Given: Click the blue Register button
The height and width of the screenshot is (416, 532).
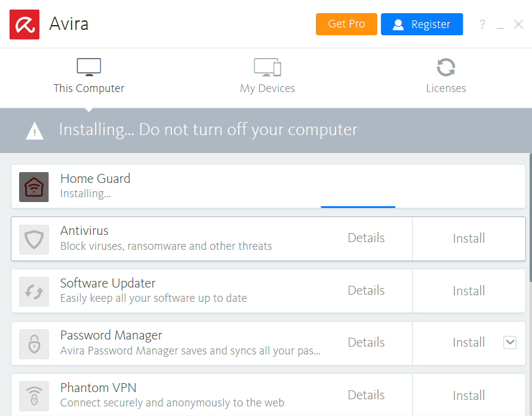Looking at the screenshot, I should click(x=422, y=25).
